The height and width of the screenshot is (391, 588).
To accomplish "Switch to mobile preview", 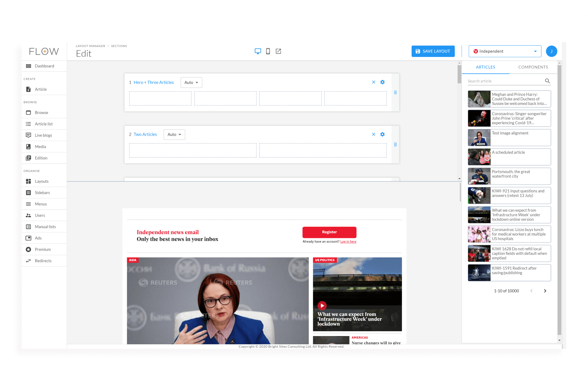I will pos(268,51).
